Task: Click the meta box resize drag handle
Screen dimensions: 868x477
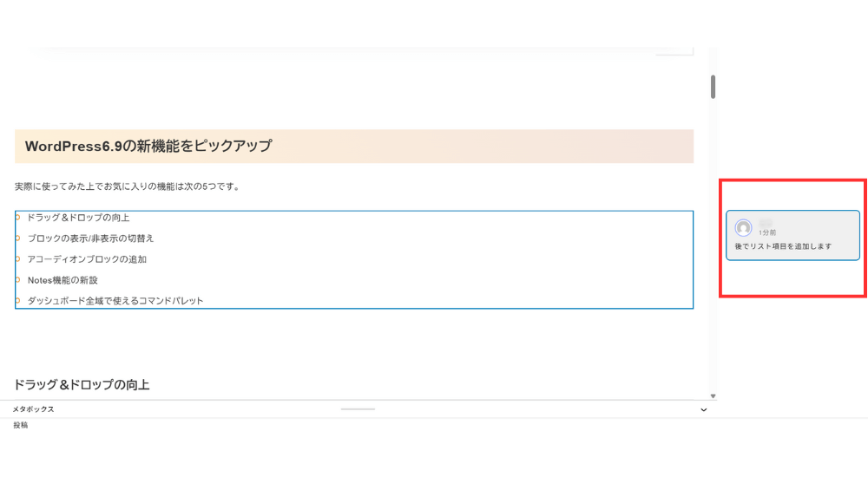Action: click(358, 408)
